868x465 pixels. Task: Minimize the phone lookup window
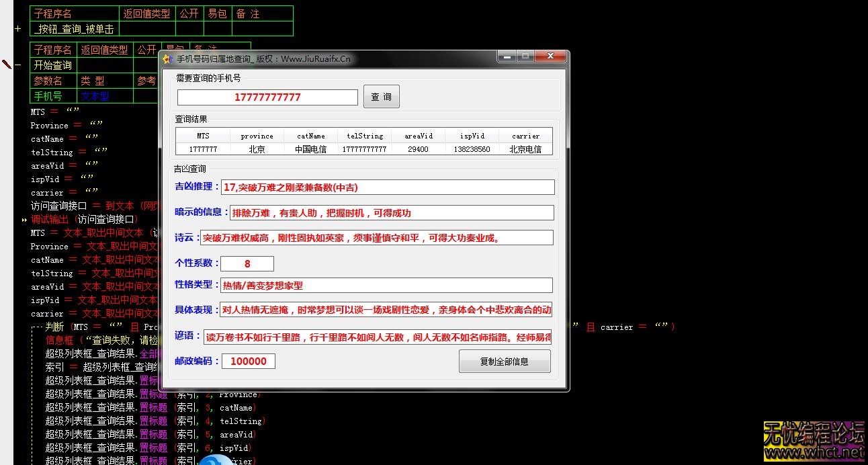point(507,57)
